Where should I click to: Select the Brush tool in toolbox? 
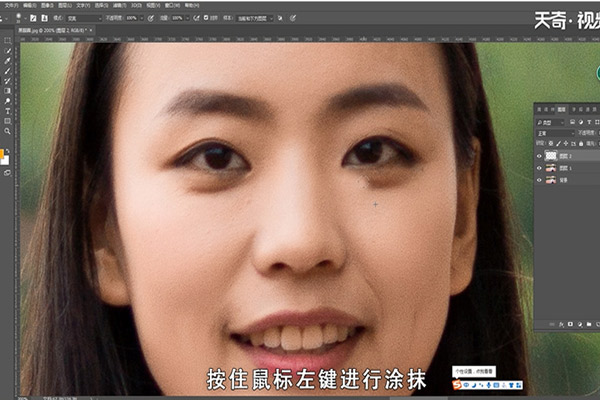[x=7, y=71]
